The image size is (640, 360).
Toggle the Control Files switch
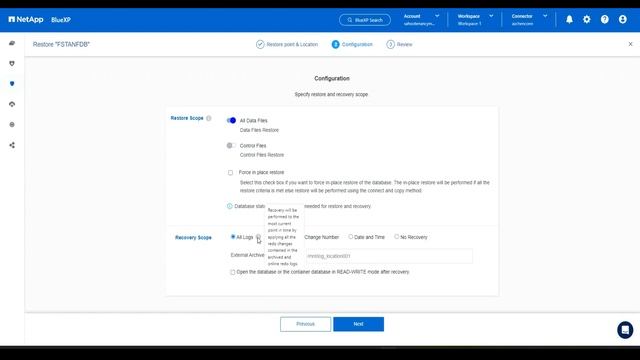coord(231,145)
